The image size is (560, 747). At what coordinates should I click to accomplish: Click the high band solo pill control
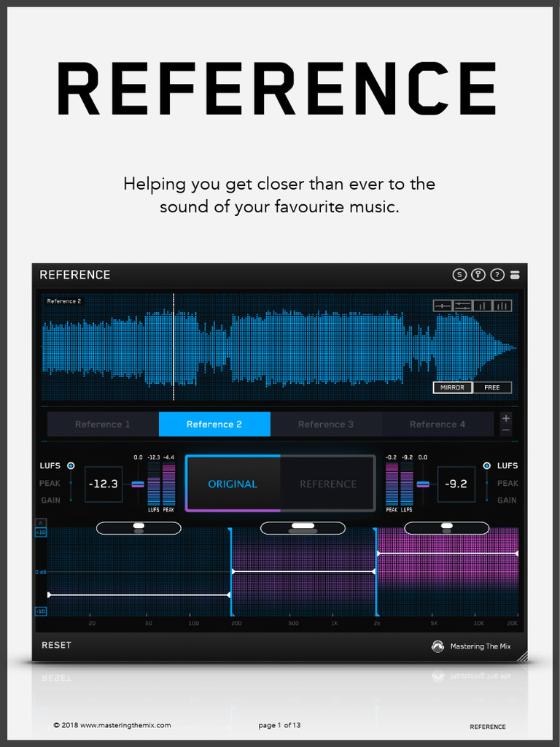pos(447,528)
